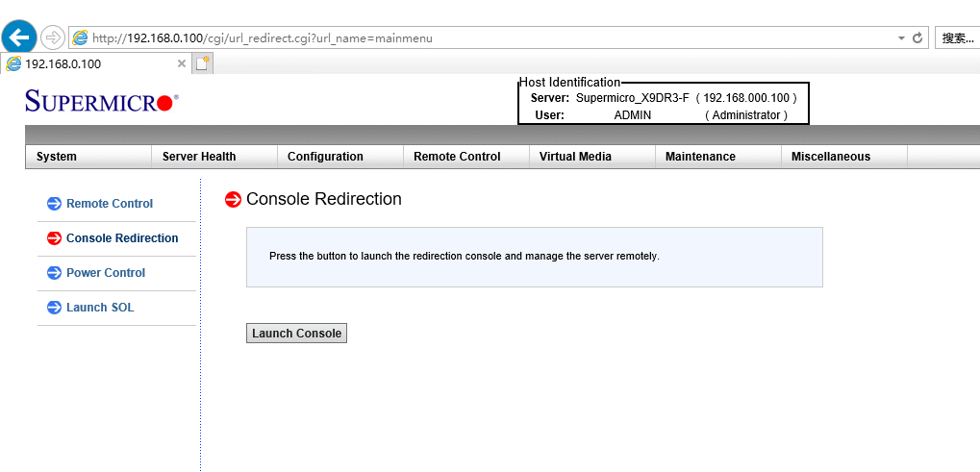Click the red arrow icon in Console Redirection heading
The height and width of the screenshot is (472, 980).
tap(233, 199)
